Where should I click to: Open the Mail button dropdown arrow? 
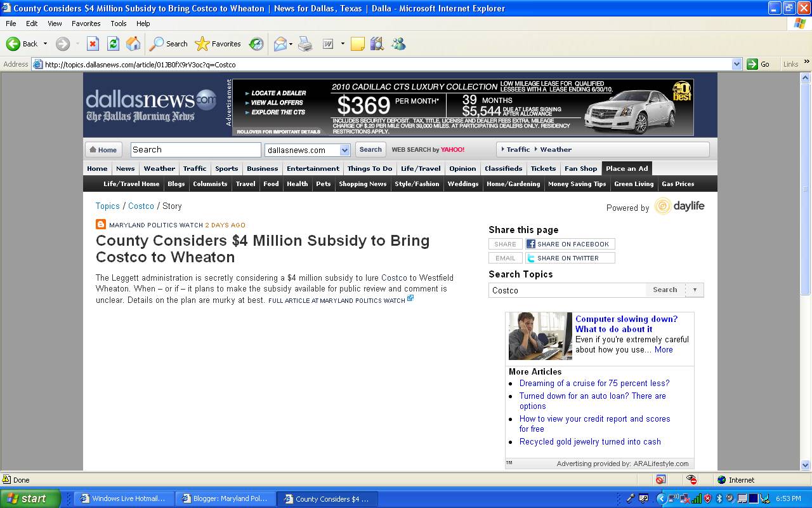pyautogui.click(x=291, y=44)
